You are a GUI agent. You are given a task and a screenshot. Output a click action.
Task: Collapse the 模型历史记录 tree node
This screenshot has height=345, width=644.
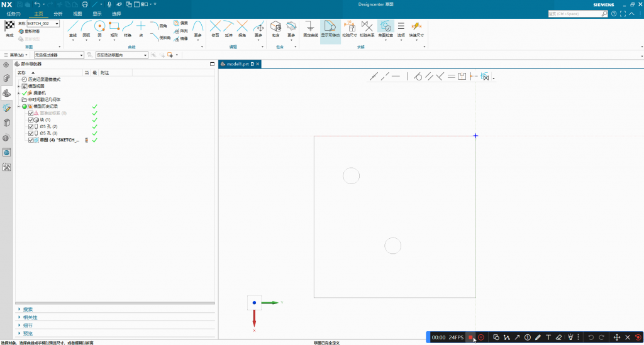[18, 106]
